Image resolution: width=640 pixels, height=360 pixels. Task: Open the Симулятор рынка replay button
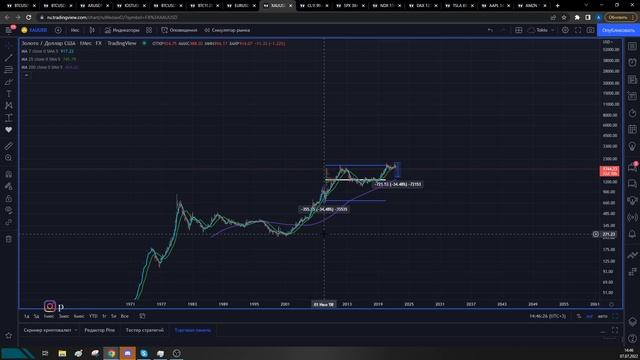tap(227, 30)
